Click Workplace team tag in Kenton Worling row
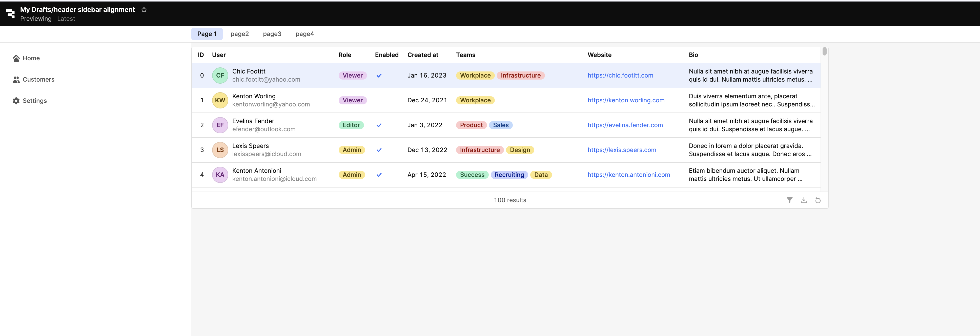 (475, 100)
